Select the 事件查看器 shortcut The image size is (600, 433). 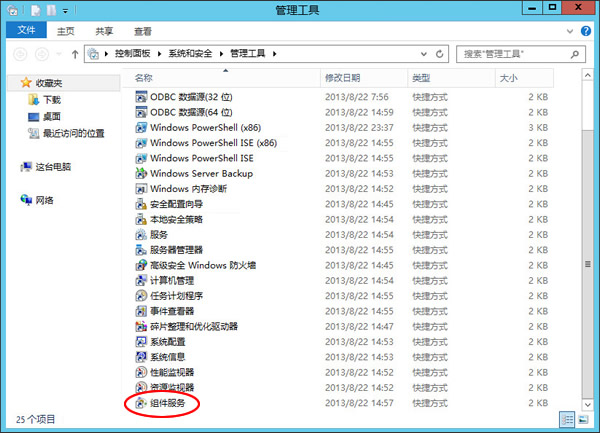tap(171, 311)
